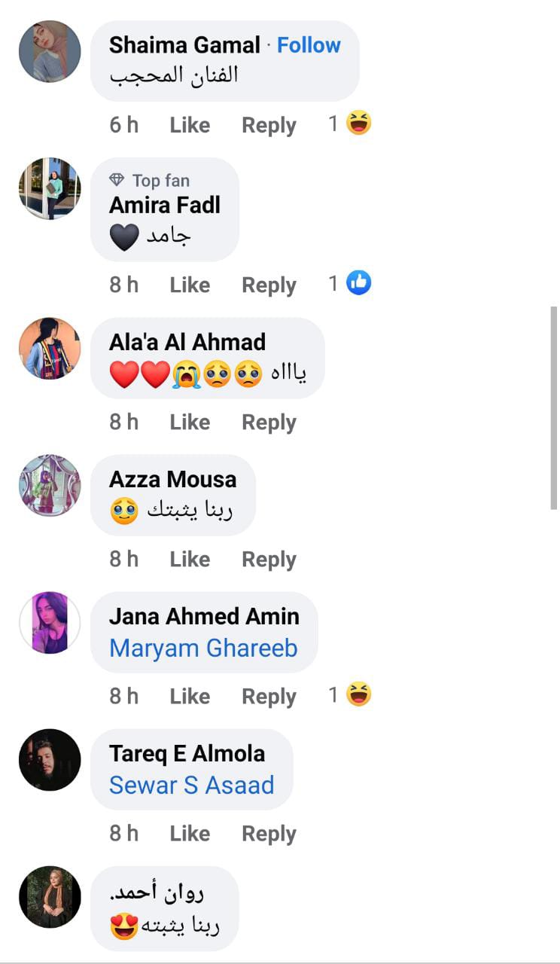
Task: Open Amira Fadl's profile picture
Action: (x=50, y=188)
